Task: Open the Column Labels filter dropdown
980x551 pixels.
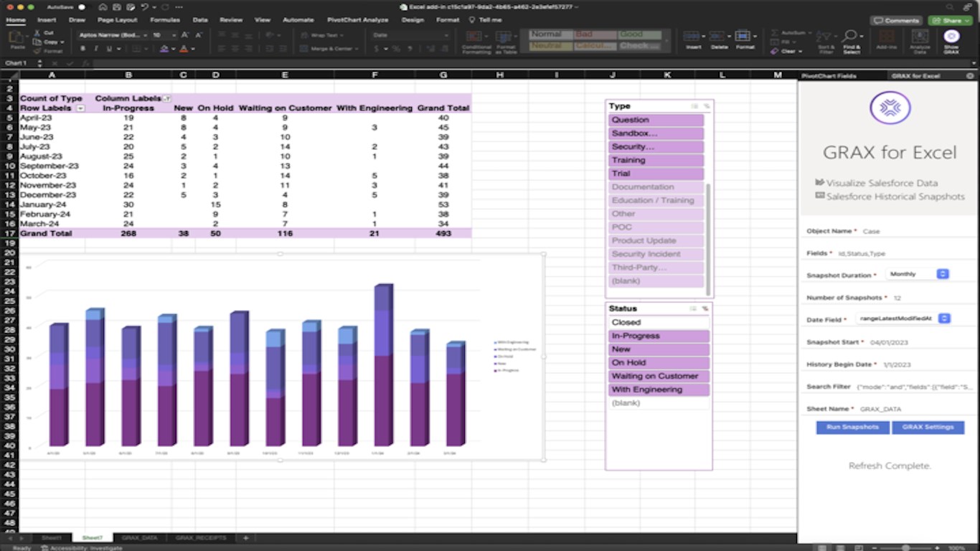Action: coord(166,98)
